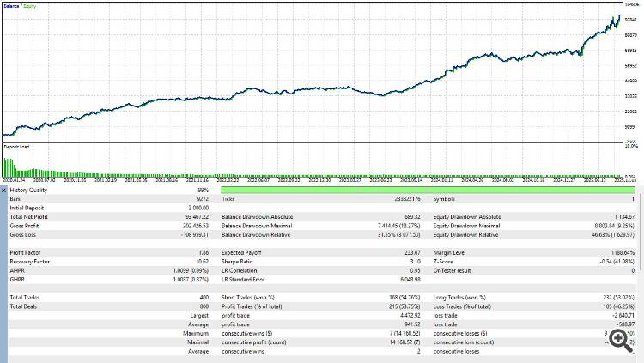Viewport: 644px width, 363px height.
Task: Select the AHPR label
Action: 17,270
